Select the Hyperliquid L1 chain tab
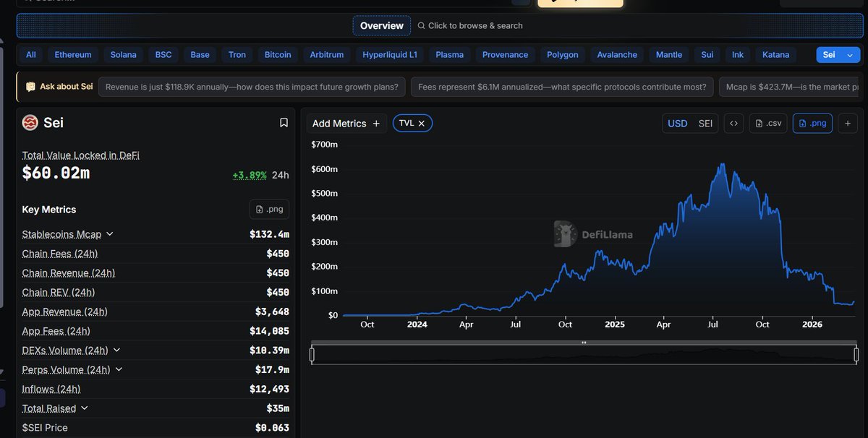868x438 pixels. 390,55
